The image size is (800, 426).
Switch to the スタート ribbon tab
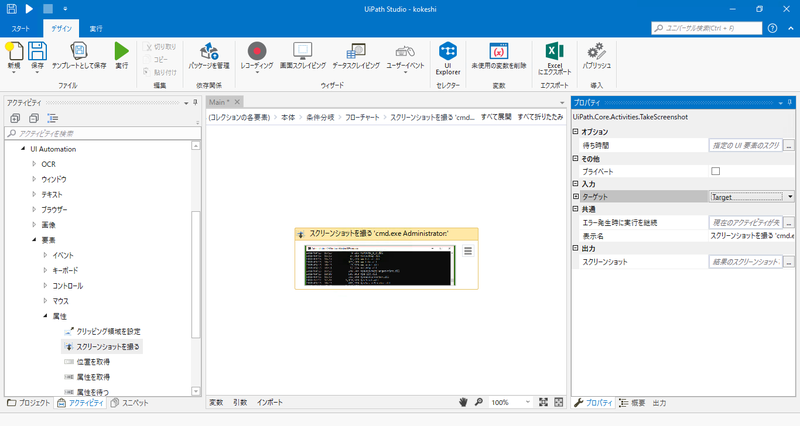coord(20,29)
